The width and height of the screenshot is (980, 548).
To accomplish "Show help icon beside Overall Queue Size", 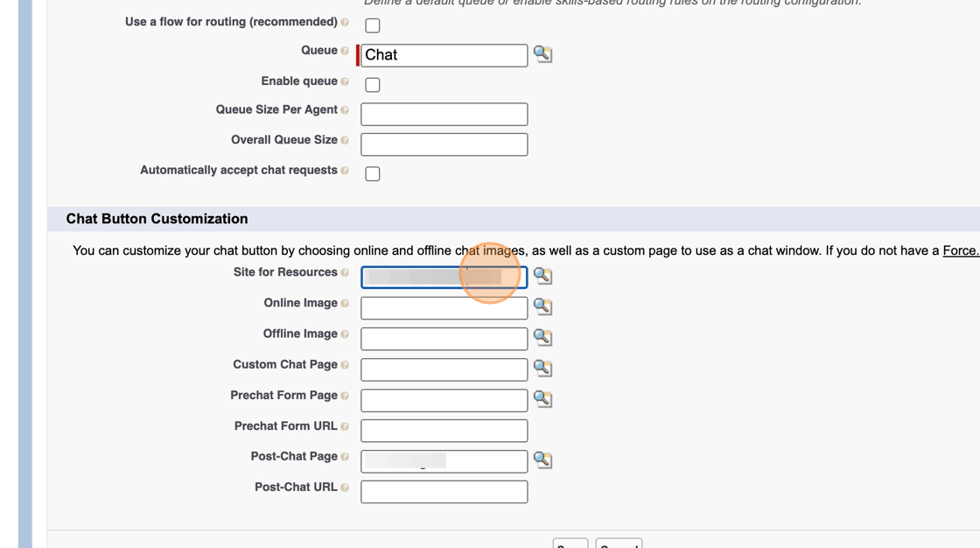I will [x=345, y=140].
